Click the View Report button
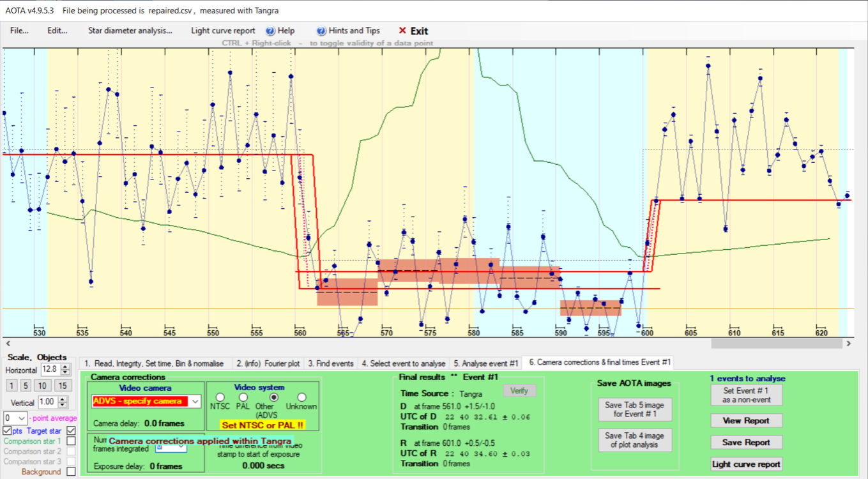The width and height of the screenshot is (868, 479). pos(746,420)
